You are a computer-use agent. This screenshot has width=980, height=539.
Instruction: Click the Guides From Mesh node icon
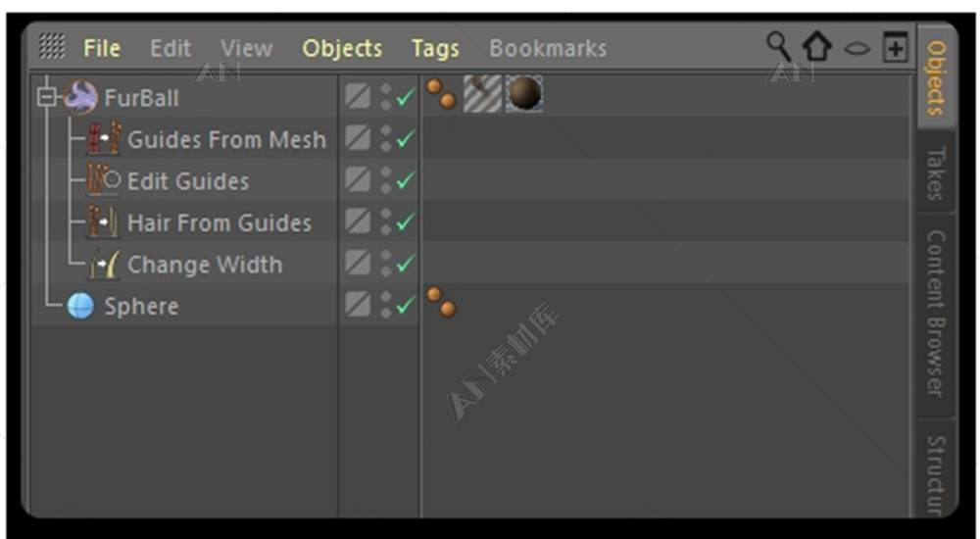click(x=103, y=139)
